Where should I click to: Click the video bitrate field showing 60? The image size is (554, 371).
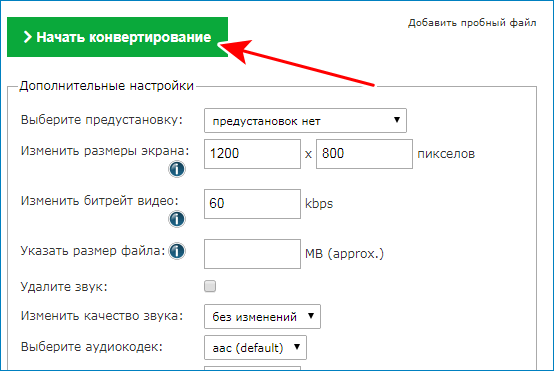tap(252, 204)
